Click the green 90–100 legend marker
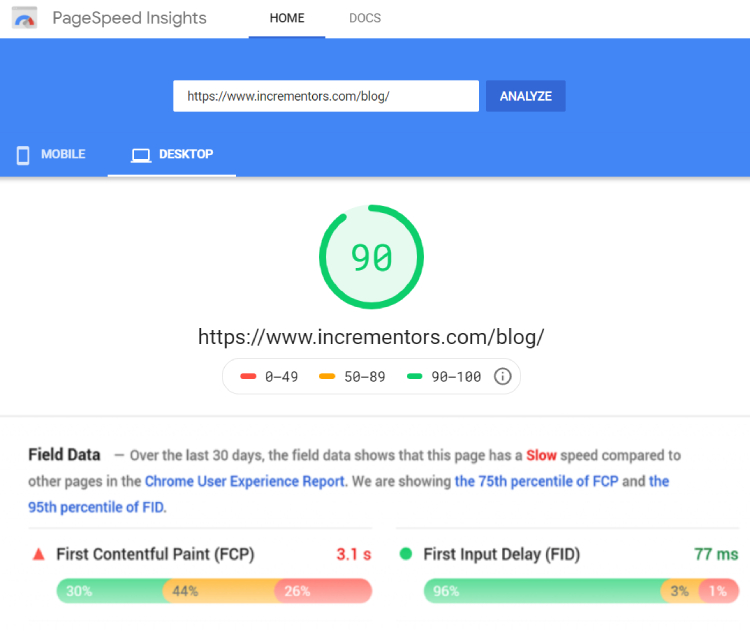This screenshot has width=750, height=631. 414,376
